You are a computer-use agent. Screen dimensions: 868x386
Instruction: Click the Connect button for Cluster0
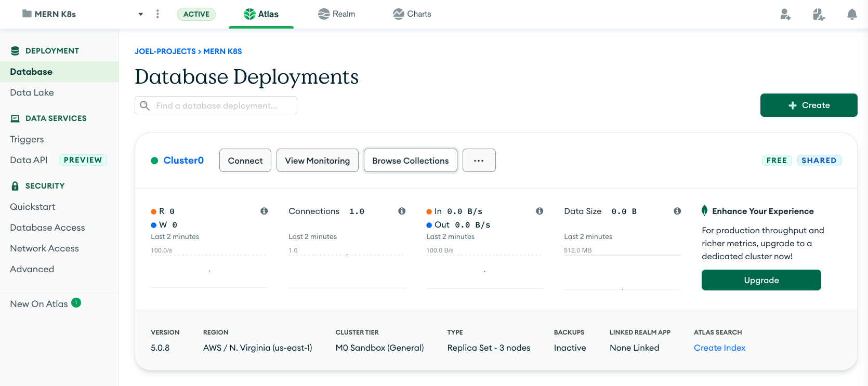[245, 161]
